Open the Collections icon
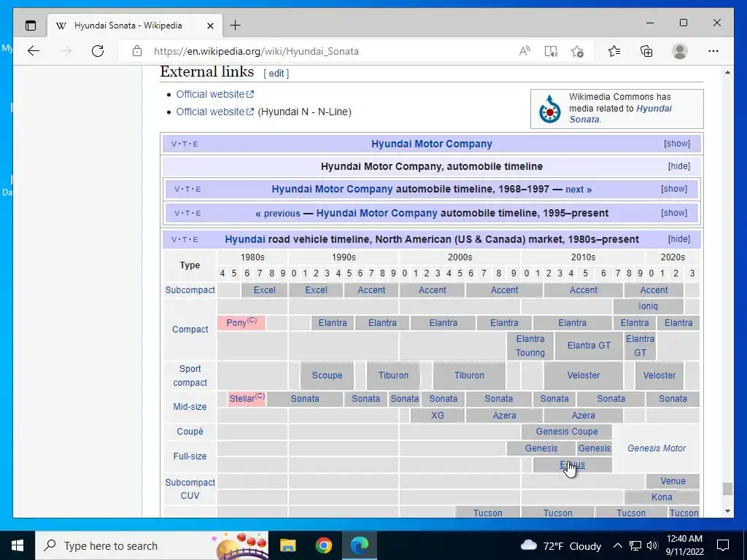The image size is (747, 560). point(646,51)
